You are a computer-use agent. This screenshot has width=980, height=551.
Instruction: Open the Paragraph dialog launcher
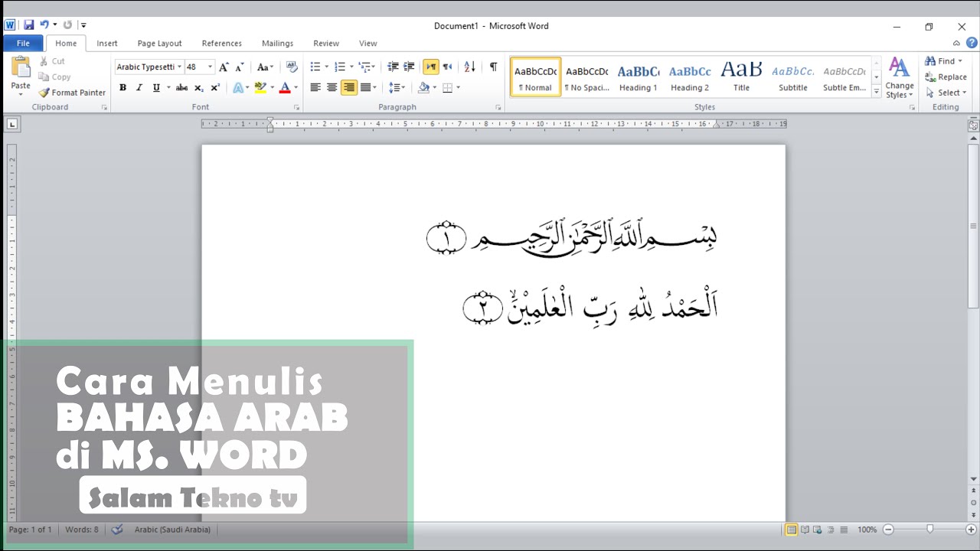coord(498,108)
